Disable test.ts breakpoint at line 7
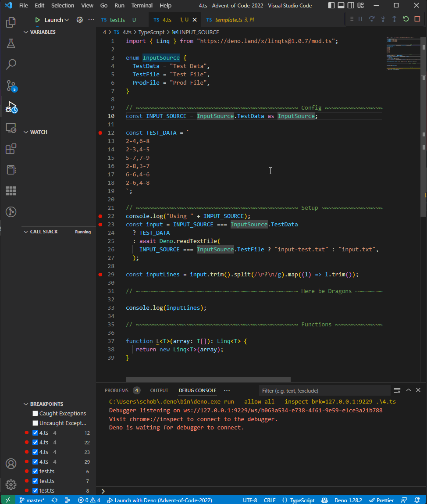 (36, 481)
